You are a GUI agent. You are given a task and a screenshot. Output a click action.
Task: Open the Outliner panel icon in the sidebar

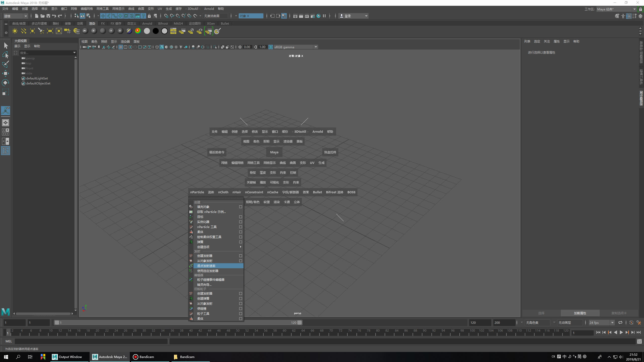pyautogui.click(x=5, y=151)
